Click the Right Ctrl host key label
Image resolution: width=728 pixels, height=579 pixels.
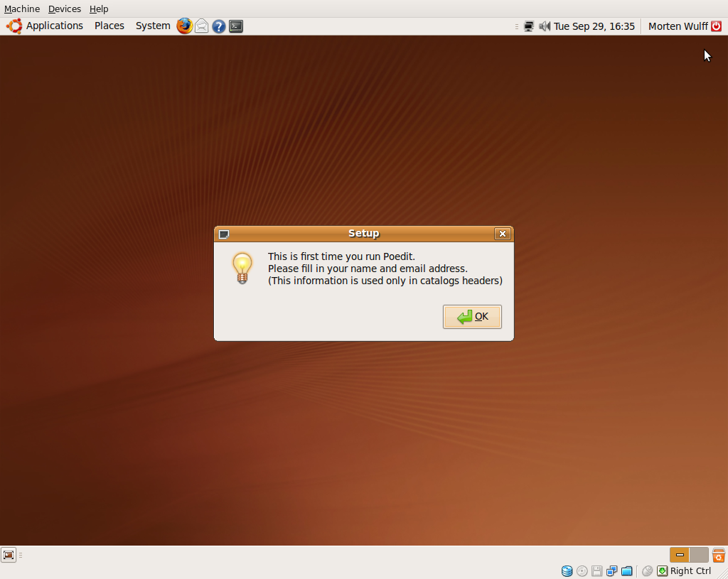(690, 571)
